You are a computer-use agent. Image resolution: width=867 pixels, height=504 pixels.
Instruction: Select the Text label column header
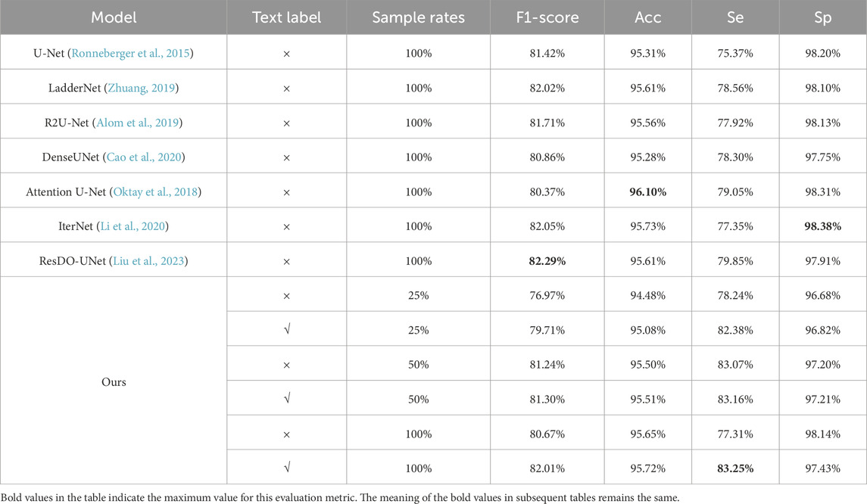tap(286, 18)
